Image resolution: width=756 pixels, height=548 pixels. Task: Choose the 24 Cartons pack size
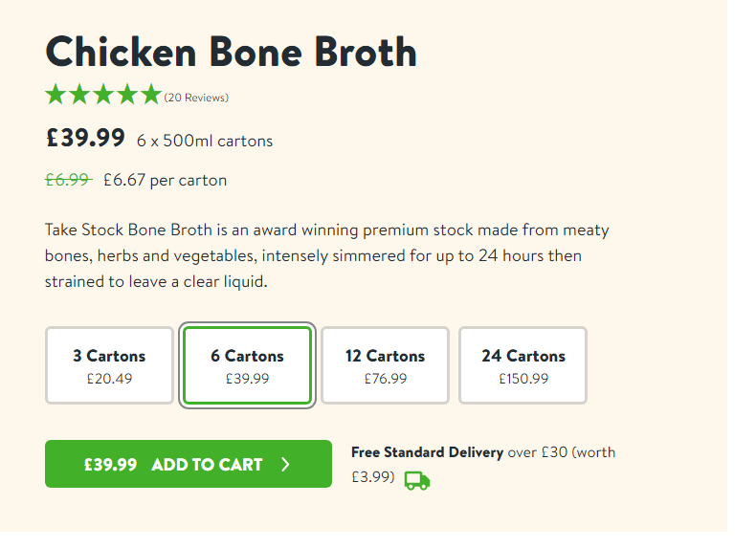point(523,365)
